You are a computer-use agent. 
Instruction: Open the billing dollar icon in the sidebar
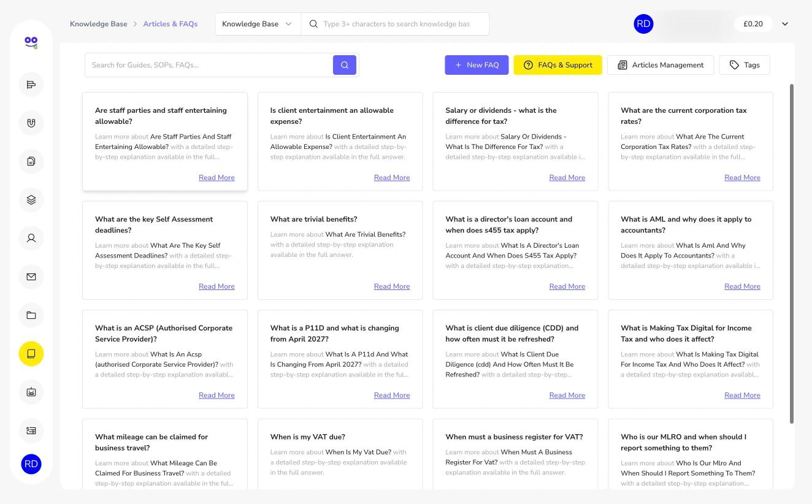(x=31, y=430)
